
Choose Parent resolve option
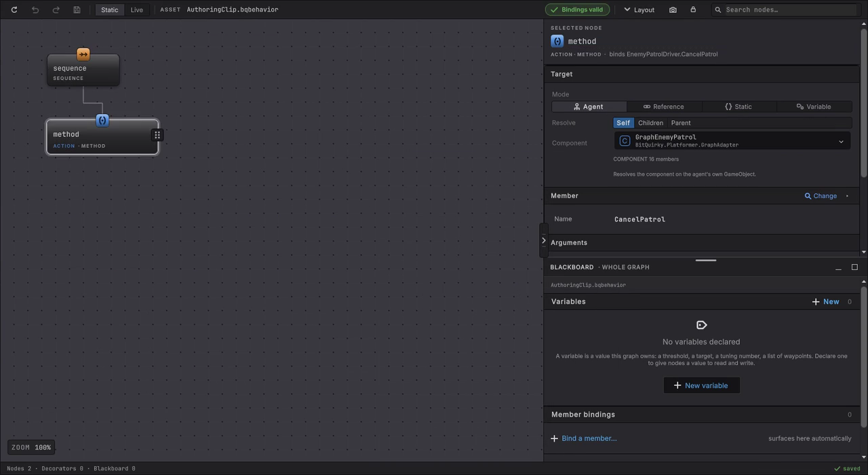[681, 123]
